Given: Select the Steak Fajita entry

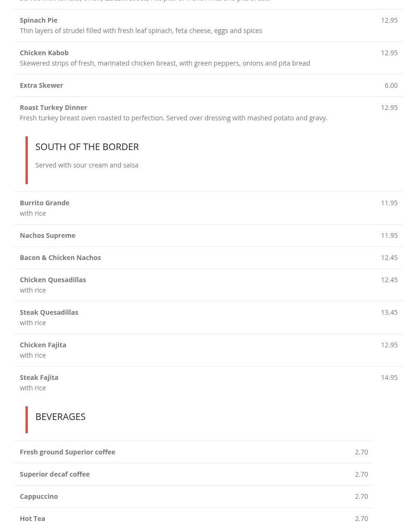Looking at the screenshot, I should pos(39,378).
